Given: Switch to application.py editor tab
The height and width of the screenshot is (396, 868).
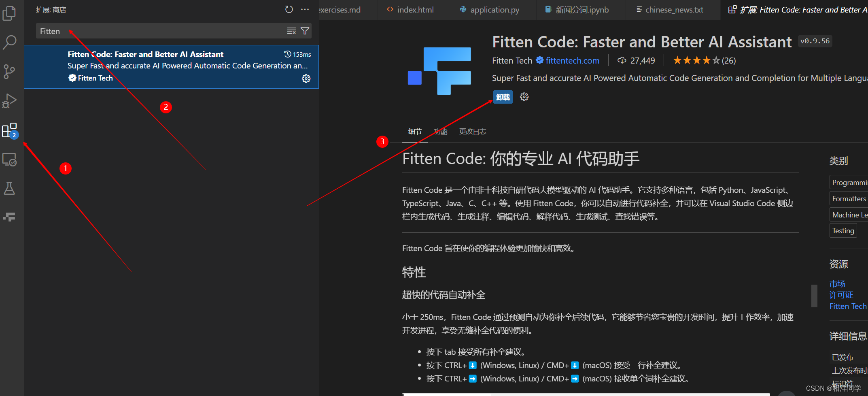Looking at the screenshot, I should [494, 10].
